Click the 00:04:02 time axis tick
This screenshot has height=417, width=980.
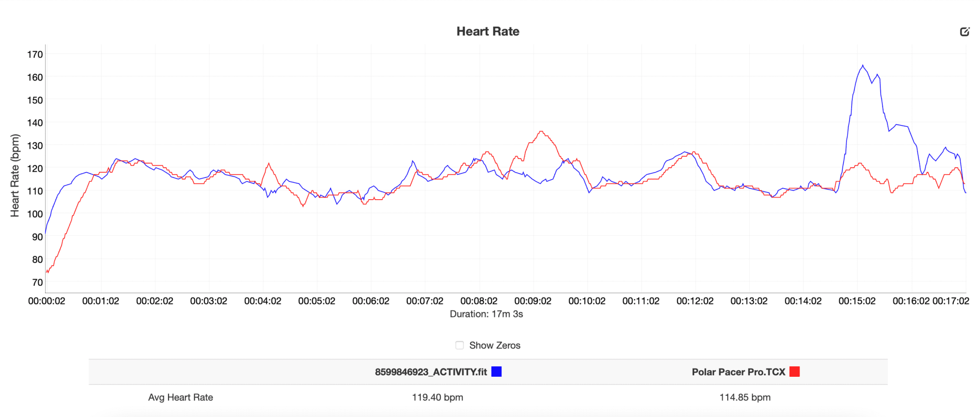point(263,301)
